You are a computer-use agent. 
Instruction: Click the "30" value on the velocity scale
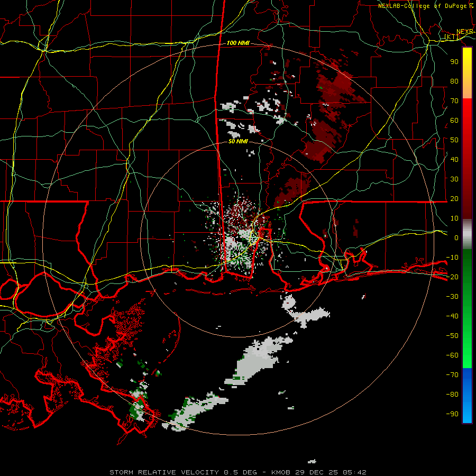pyautogui.click(x=454, y=179)
